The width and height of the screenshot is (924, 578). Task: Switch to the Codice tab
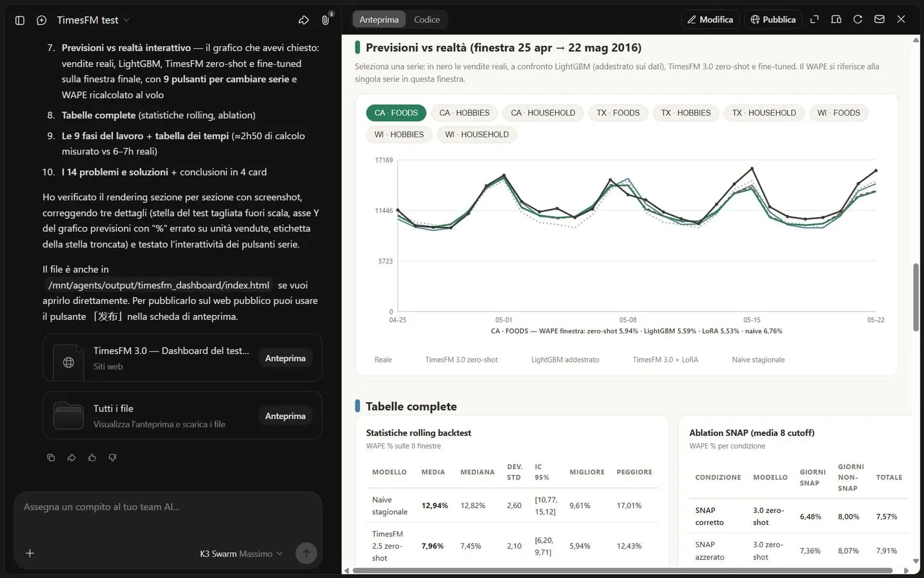(x=427, y=19)
